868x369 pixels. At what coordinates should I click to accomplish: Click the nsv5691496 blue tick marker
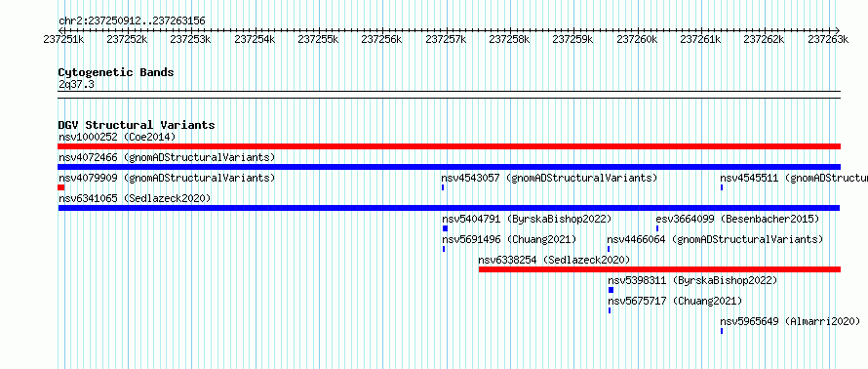pos(444,249)
